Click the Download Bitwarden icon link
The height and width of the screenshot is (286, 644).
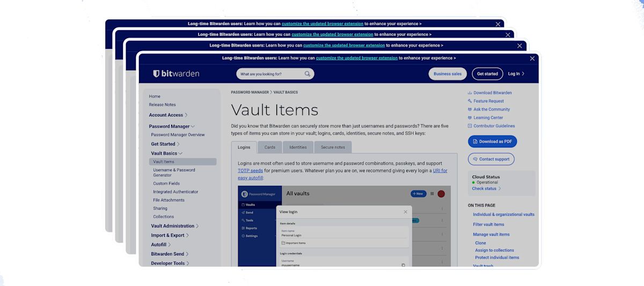pyautogui.click(x=470, y=93)
